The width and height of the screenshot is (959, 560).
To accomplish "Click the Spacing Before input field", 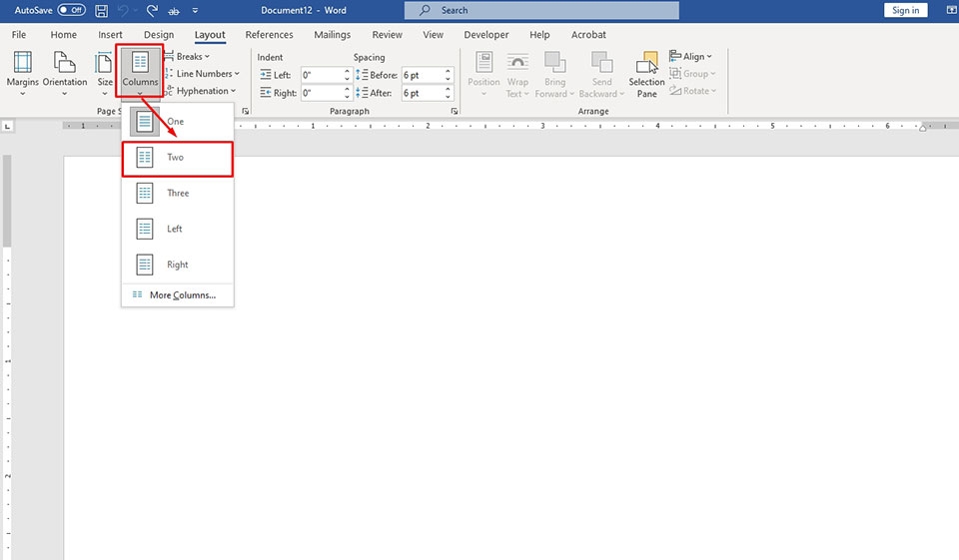I will (x=422, y=75).
